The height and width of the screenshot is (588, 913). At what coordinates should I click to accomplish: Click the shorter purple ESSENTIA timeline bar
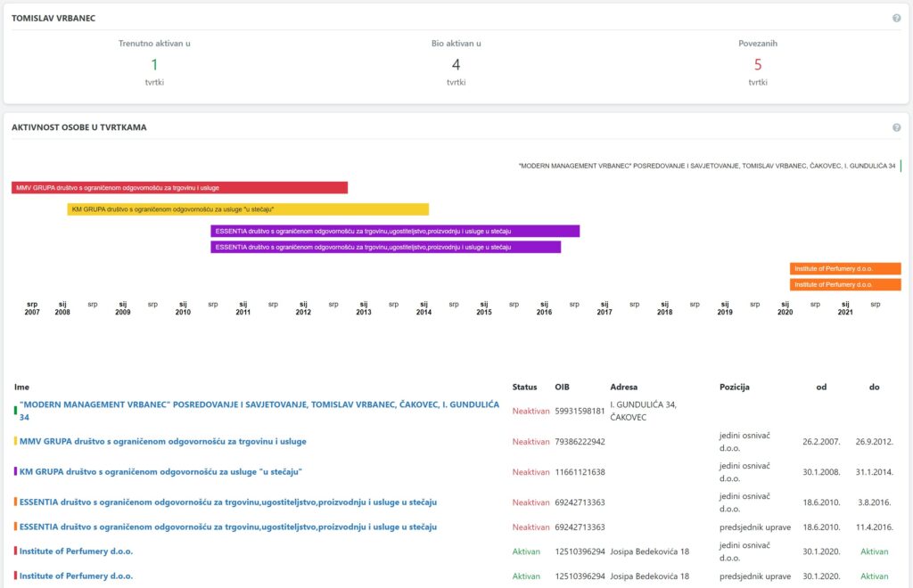click(385, 247)
